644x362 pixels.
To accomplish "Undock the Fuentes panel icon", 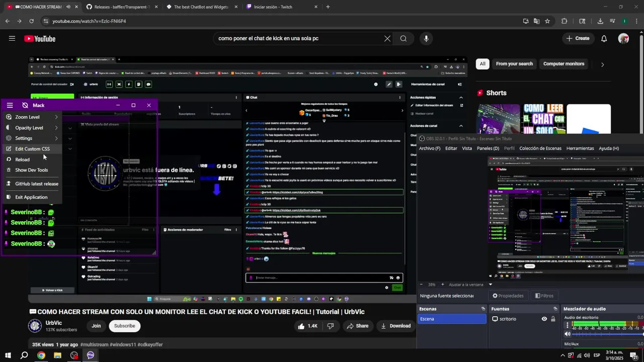I will [555, 309].
